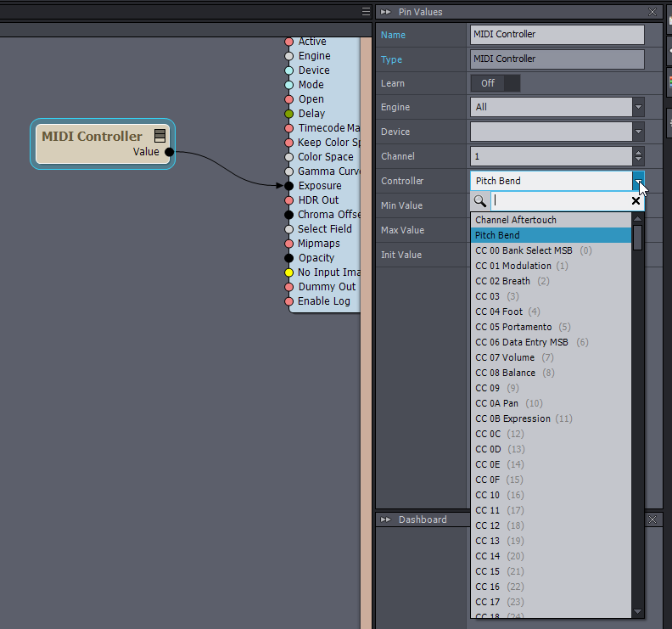672x629 pixels.
Task: Open the Device dropdown
Action: [x=638, y=132]
